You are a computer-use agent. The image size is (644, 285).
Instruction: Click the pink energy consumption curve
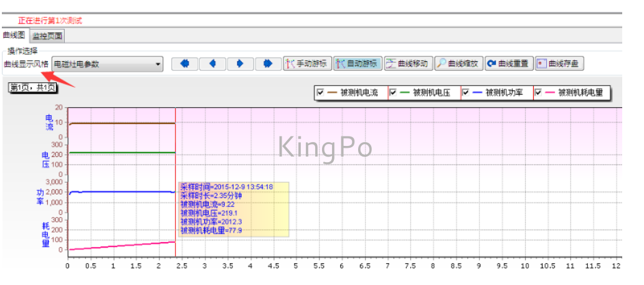[x=123, y=246]
